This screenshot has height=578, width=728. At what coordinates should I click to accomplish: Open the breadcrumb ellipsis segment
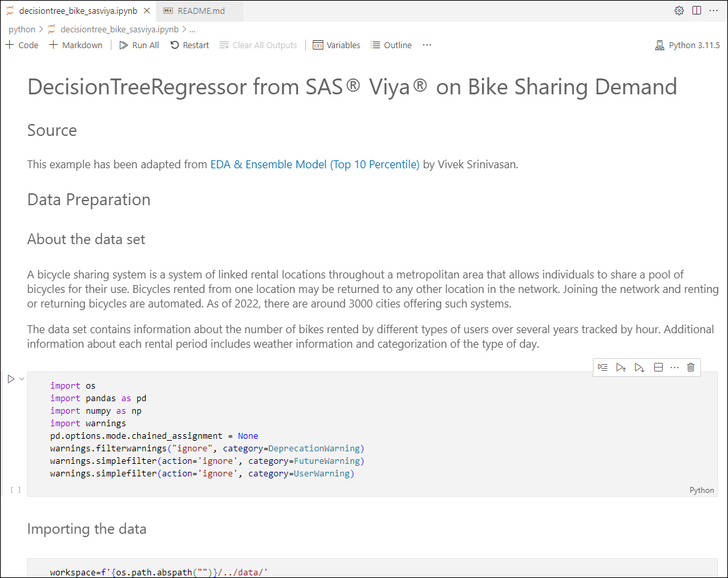pos(192,29)
